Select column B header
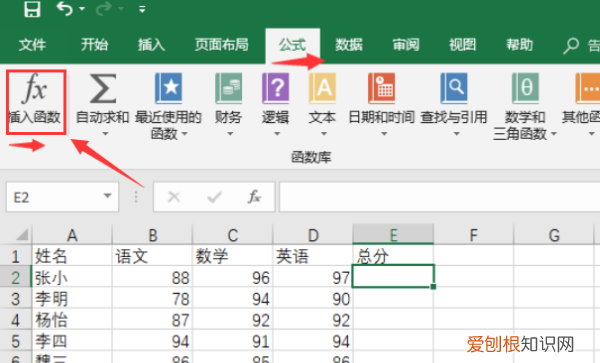The height and width of the screenshot is (363, 600). pos(152,235)
